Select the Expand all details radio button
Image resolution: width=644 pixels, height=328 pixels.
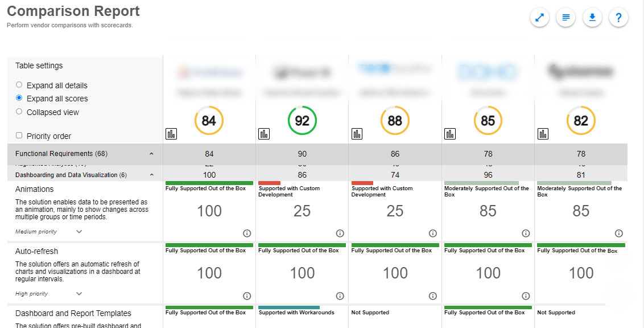point(19,85)
